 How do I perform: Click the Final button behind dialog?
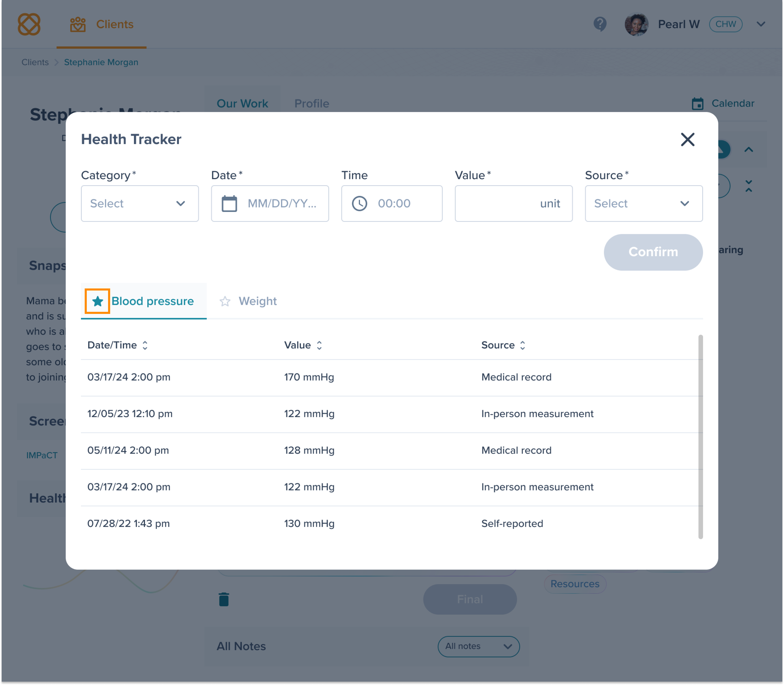pos(470,599)
